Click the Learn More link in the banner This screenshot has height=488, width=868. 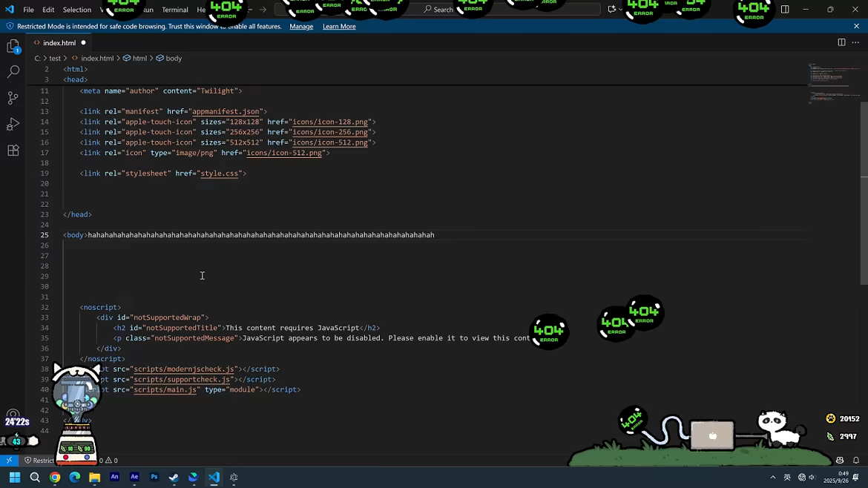coord(339,27)
